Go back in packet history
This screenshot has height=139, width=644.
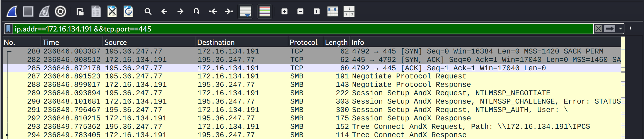pos(164,12)
